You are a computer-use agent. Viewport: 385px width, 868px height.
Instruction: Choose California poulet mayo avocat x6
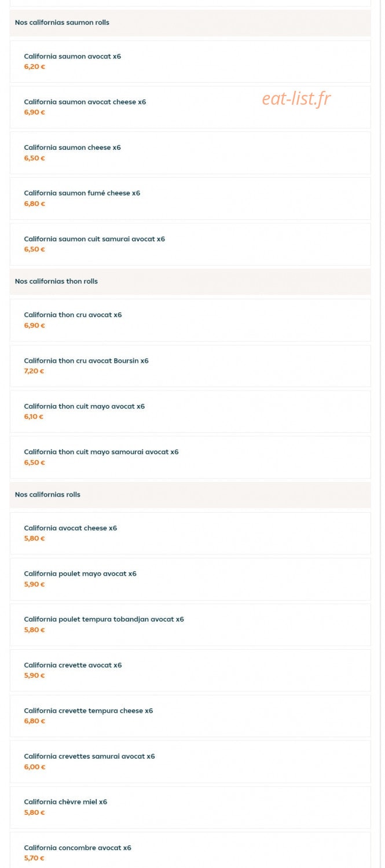click(190, 579)
